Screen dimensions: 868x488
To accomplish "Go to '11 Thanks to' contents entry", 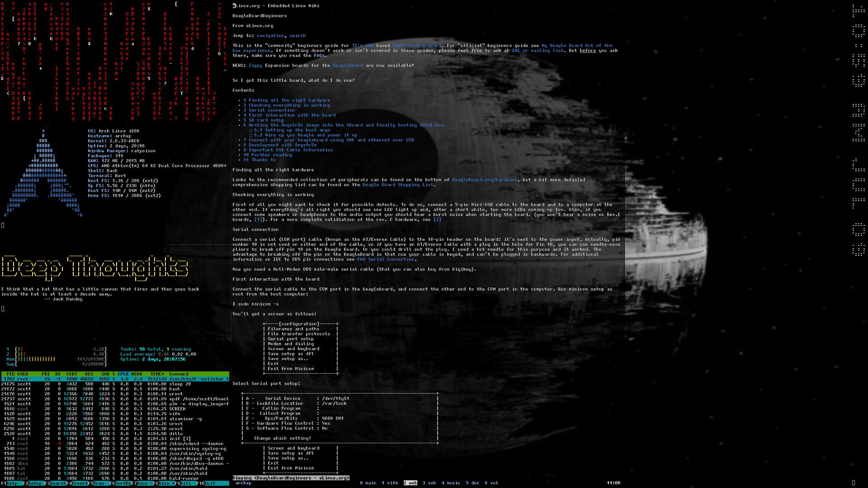I will [259, 160].
